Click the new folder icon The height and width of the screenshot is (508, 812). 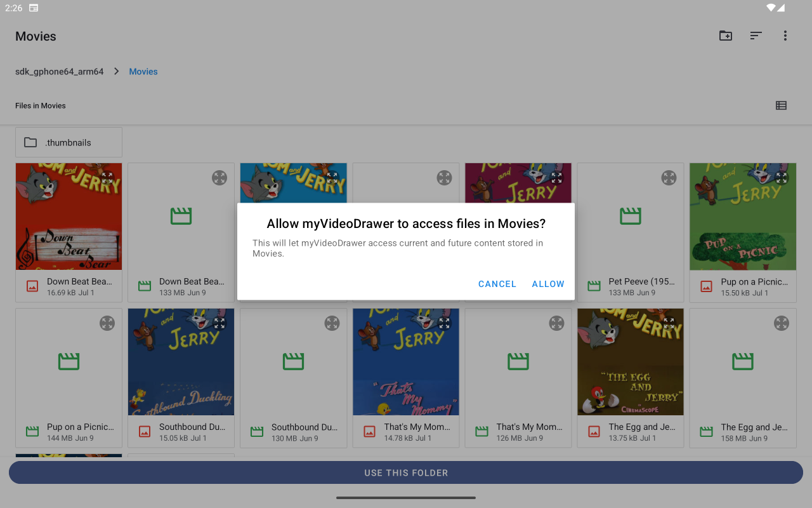pyautogui.click(x=726, y=36)
